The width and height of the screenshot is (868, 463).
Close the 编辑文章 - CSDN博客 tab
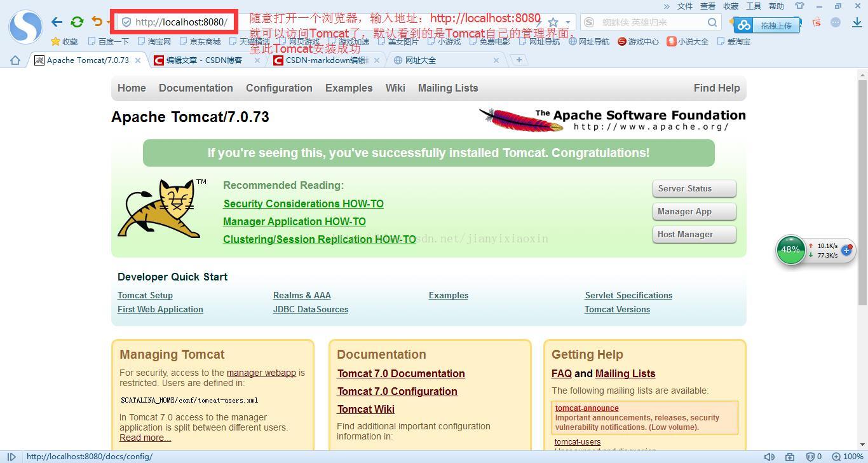[x=257, y=60]
